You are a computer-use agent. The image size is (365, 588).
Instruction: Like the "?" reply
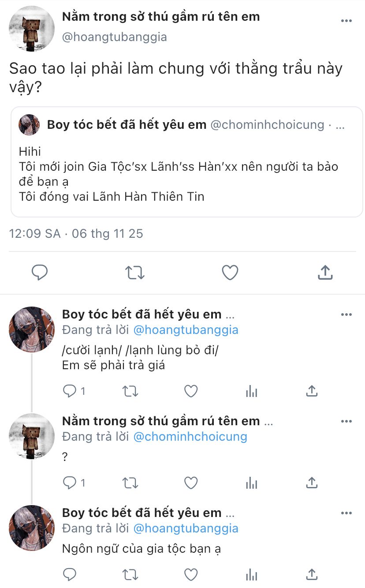pos(190,483)
